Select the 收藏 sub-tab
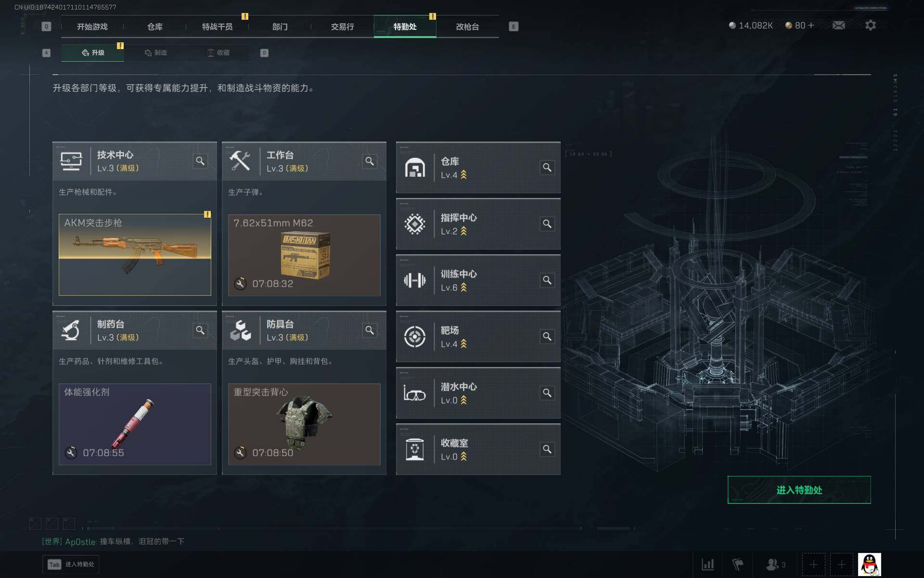The height and width of the screenshot is (578, 924). 218,53
